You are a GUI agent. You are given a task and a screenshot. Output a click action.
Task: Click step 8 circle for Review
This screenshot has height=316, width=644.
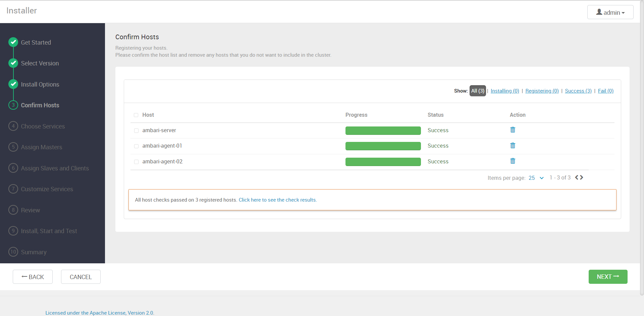click(x=13, y=210)
